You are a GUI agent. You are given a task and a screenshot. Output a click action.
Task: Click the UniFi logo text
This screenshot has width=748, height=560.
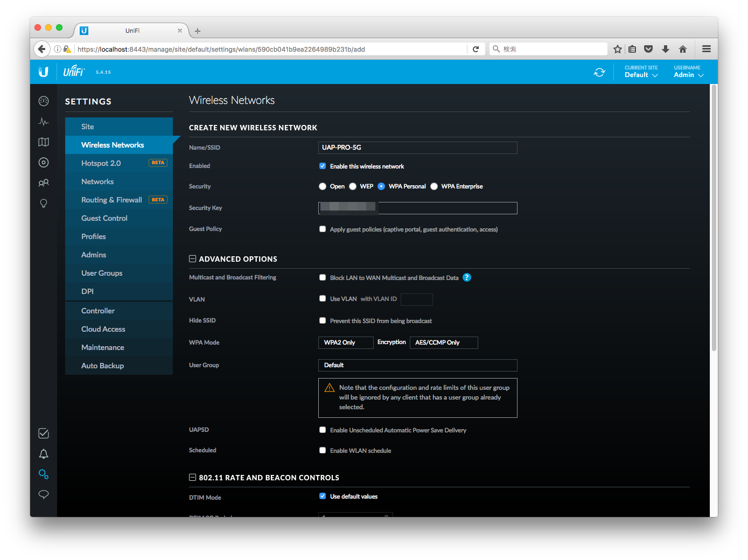coord(74,71)
